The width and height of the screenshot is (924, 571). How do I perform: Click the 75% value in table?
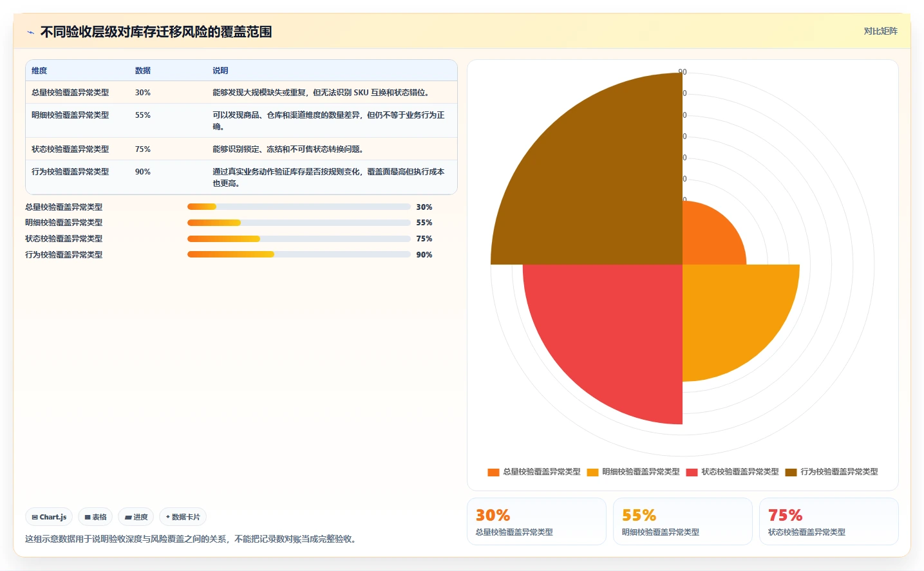(x=143, y=149)
